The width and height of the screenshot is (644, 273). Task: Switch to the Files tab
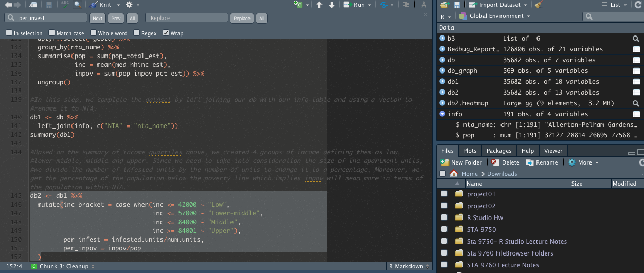tap(448, 151)
